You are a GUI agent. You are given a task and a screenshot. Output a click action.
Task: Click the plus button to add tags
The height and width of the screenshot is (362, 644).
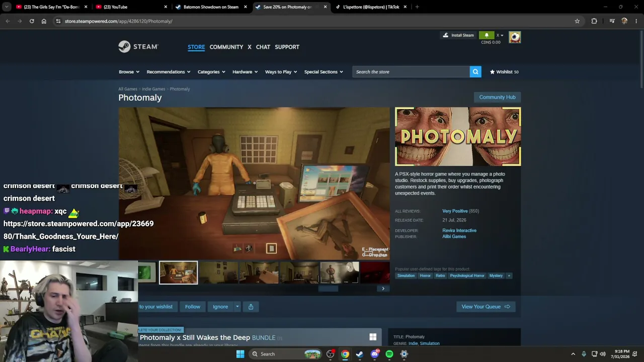tap(509, 276)
